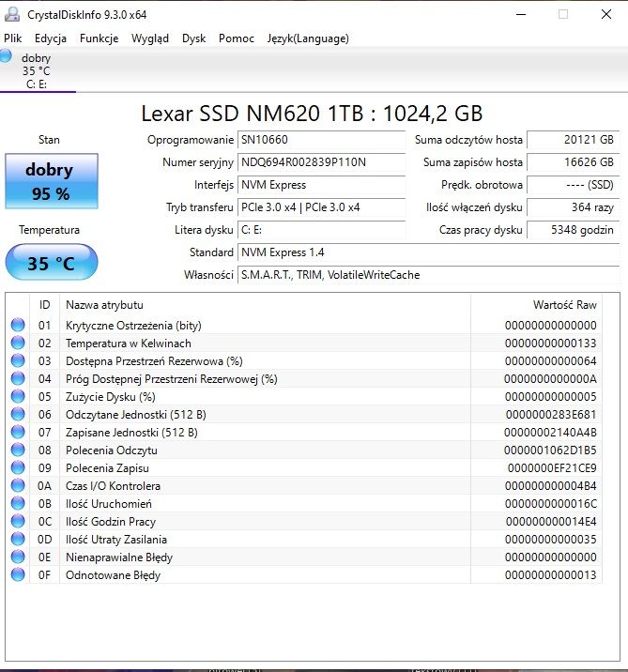This screenshot has height=672, width=628.
Task: Click the Standard field NVM Express 1.4
Action: (x=428, y=252)
